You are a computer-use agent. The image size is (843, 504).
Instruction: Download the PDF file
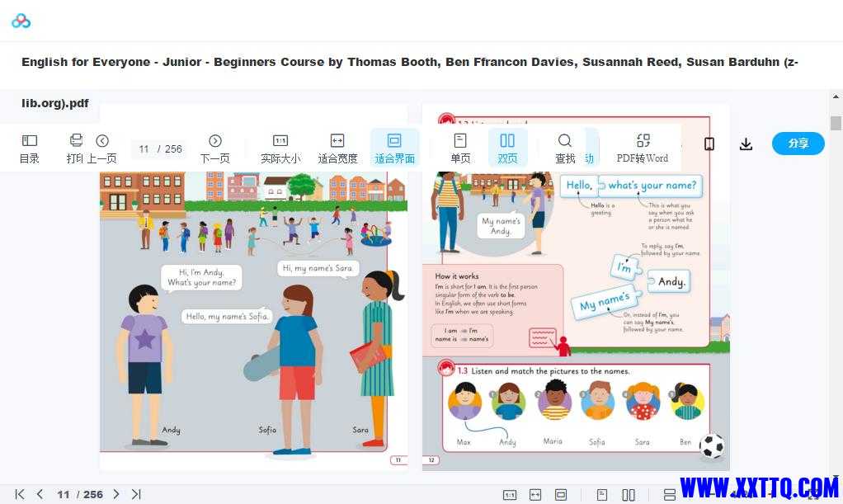746,144
